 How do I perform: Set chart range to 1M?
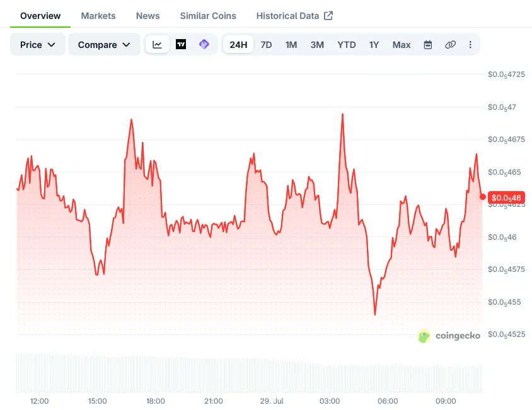tap(291, 45)
